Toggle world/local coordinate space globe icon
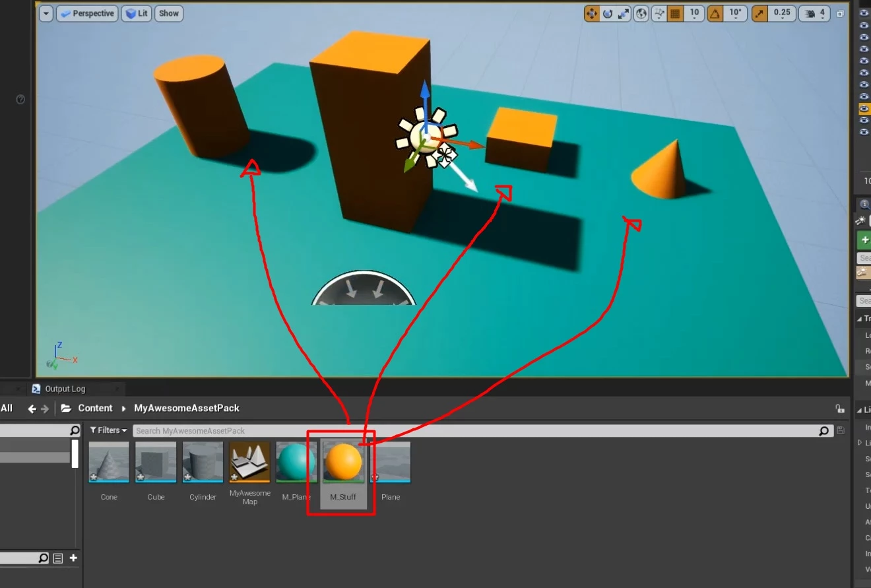The width and height of the screenshot is (871, 588). tap(641, 13)
